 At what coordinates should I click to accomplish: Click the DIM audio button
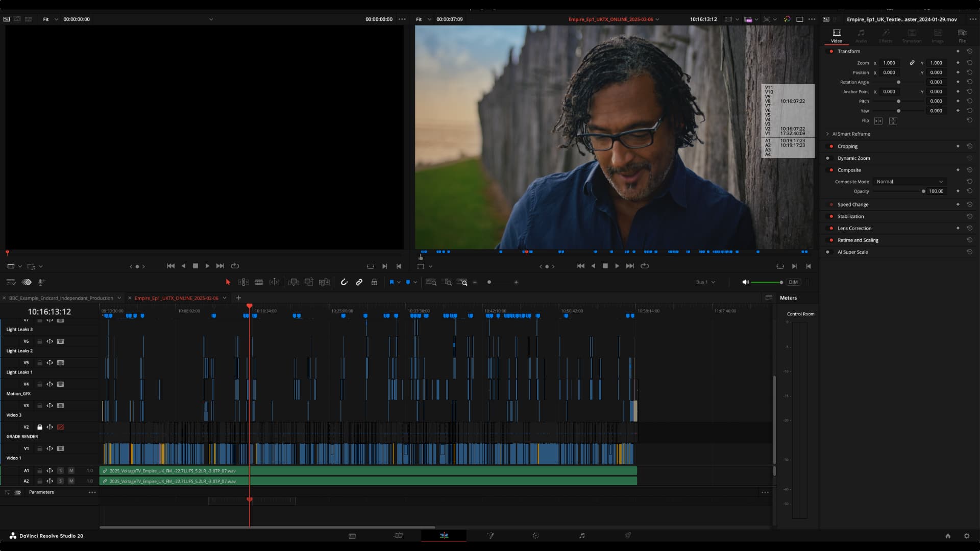coord(793,282)
